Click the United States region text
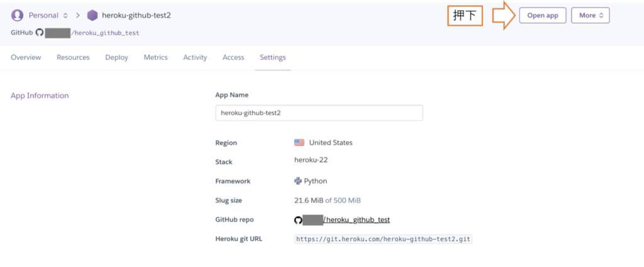644x267 pixels. [x=331, y=143]
